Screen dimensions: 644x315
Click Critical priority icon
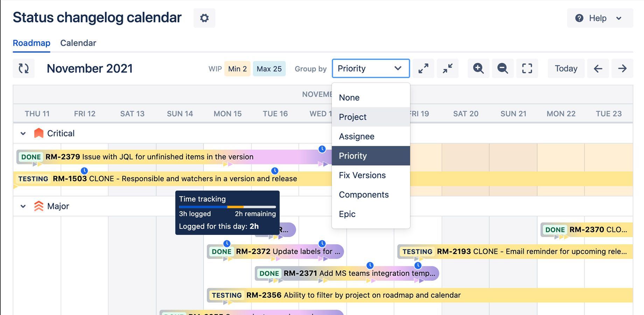[38, 133]
